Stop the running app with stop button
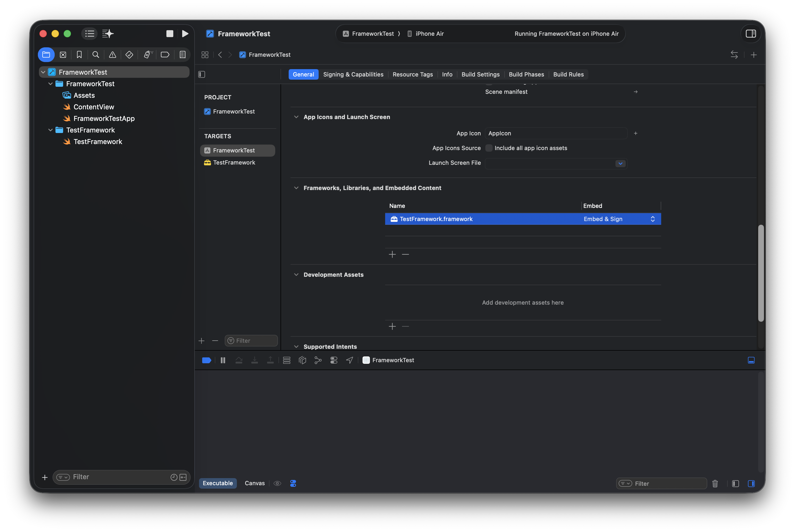The height and width of the screenshot is (532, 795). (x=170, y=34)
